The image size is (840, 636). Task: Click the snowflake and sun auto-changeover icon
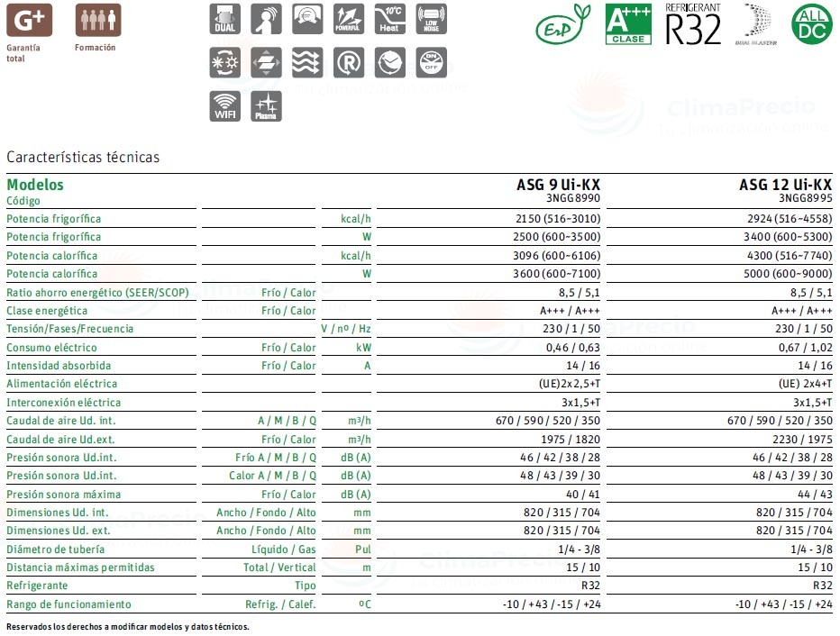[225, 63]
